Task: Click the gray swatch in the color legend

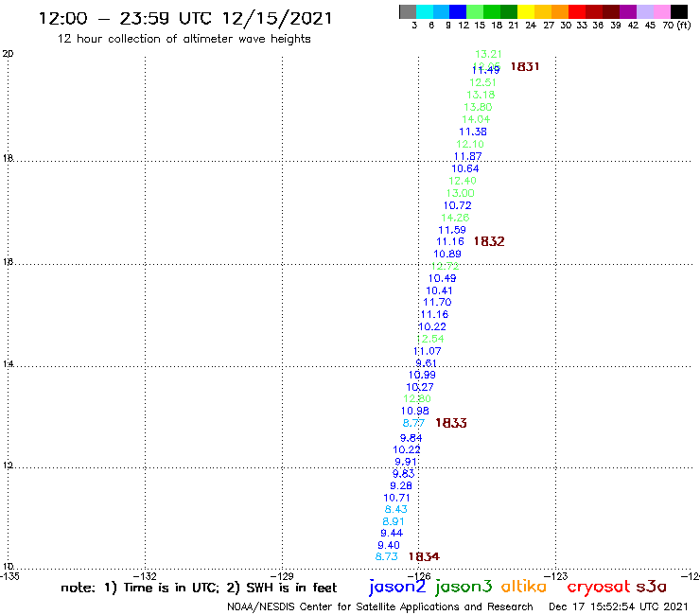Action: [x=408, y=11]
